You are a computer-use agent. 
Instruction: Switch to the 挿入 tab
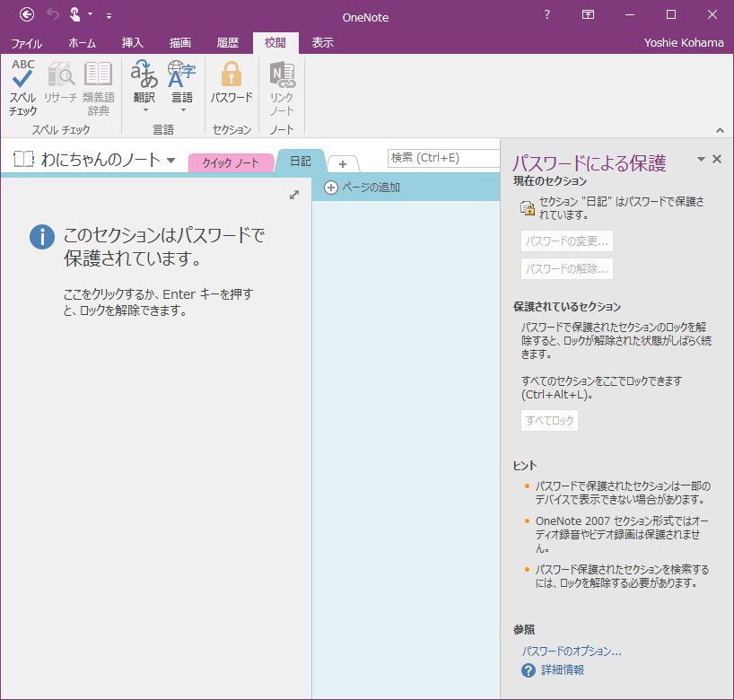(x=133, y=43)
